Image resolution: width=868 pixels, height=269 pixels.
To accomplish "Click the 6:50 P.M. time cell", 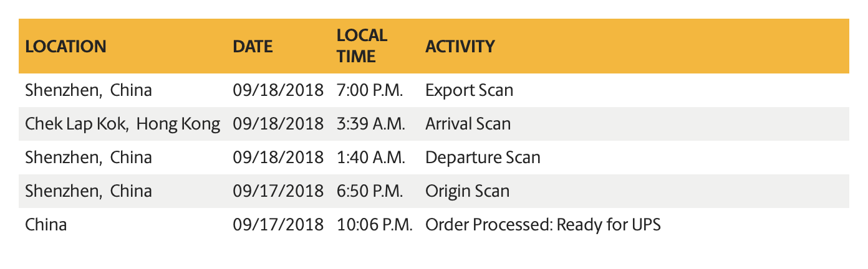I will (x=370, y=191).
